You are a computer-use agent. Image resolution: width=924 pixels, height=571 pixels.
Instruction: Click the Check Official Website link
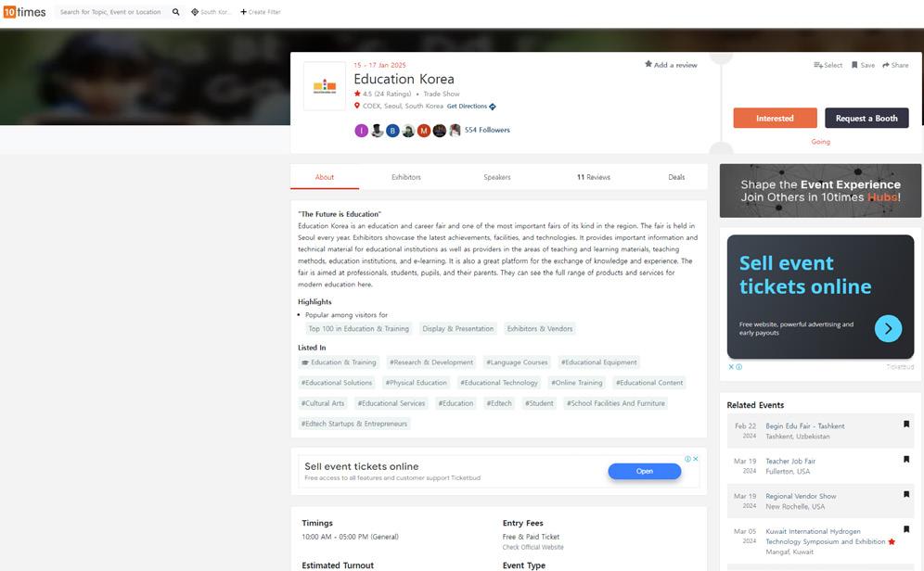tap(533, 548)
